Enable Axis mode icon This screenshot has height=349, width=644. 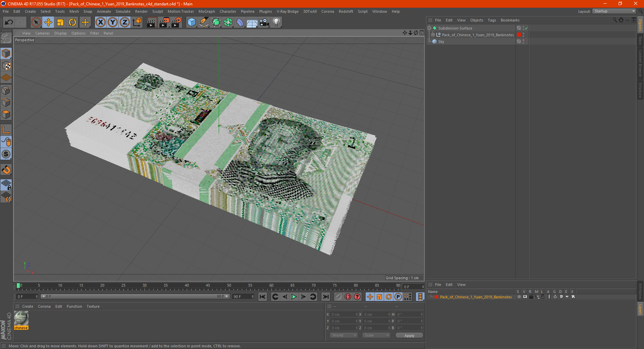coord(6,130)
